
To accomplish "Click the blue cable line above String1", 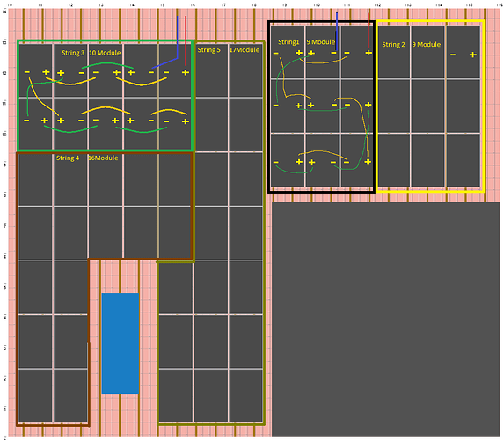I will (x=337, y=31).
